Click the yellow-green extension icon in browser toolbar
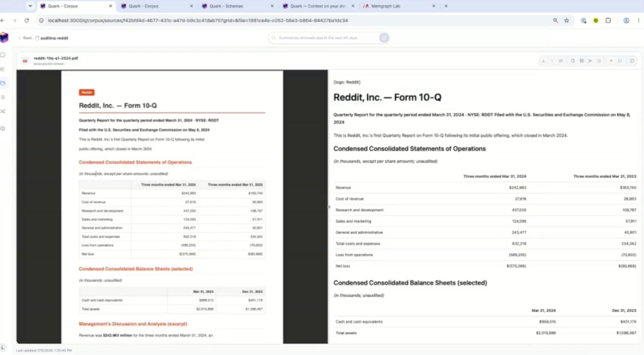 [596, 20]
